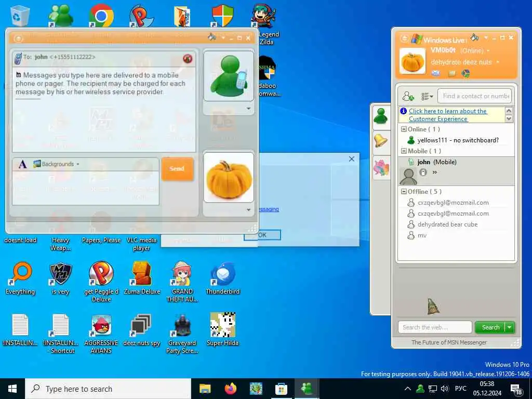Open the contact list view options dropdown
Screen dimensions: 532x399
pos(427,97)
